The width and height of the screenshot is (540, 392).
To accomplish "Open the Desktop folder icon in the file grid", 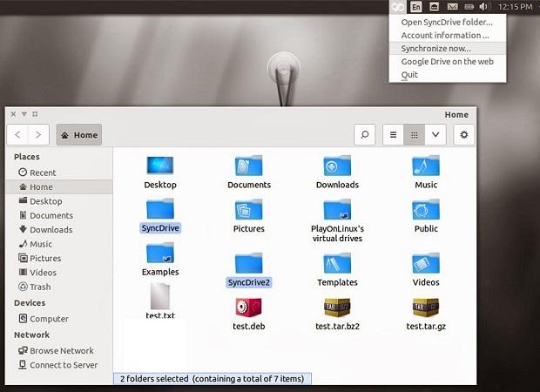I will (160, 166).
